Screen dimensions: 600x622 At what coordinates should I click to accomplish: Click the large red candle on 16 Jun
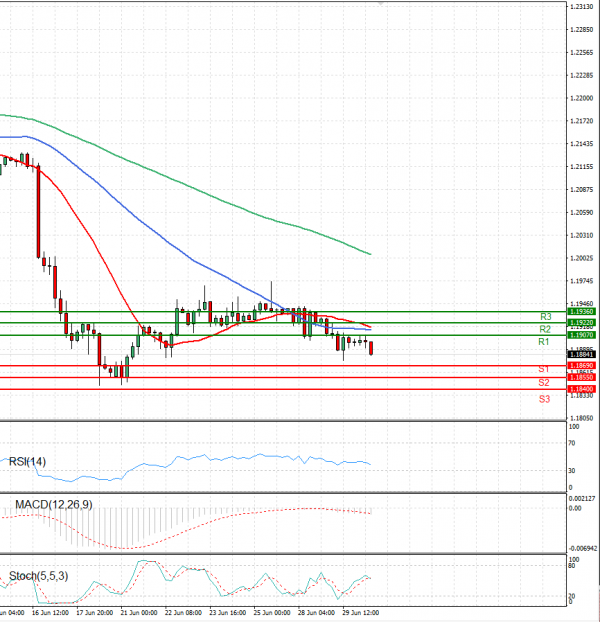(38, 212)
